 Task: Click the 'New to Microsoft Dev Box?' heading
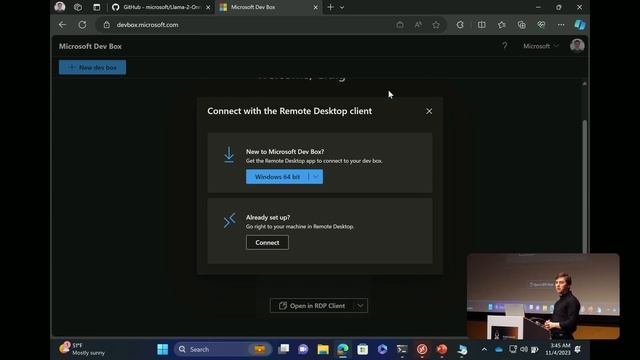[x=285, y=151]
